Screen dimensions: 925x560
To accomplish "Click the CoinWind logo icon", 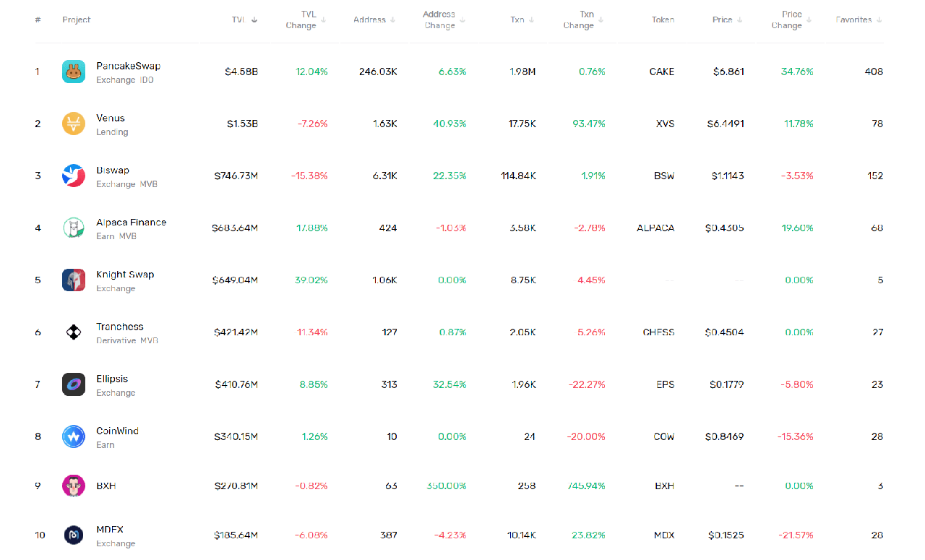I will click(74, 436).
